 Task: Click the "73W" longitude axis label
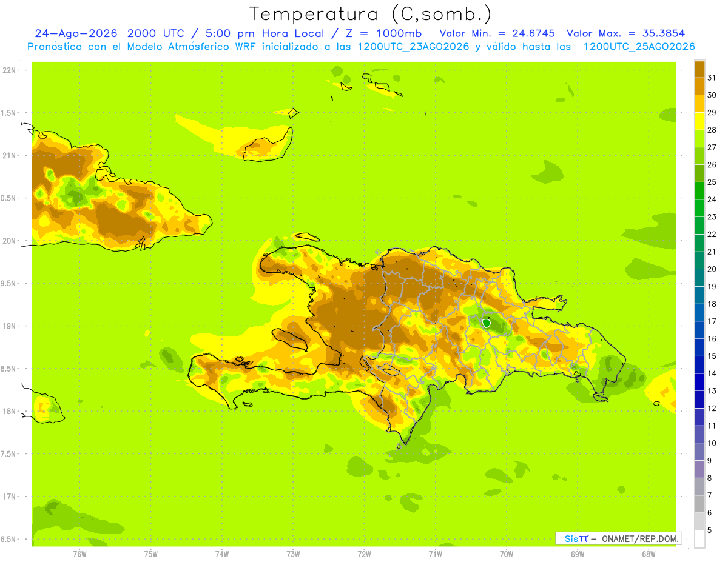pyautogui.click(x=293, y=554)
